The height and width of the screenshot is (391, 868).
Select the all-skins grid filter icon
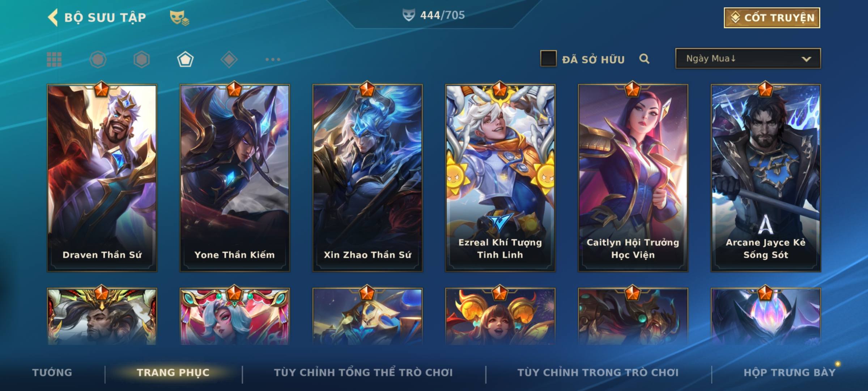pyautogui.click(x=54, y=59)
